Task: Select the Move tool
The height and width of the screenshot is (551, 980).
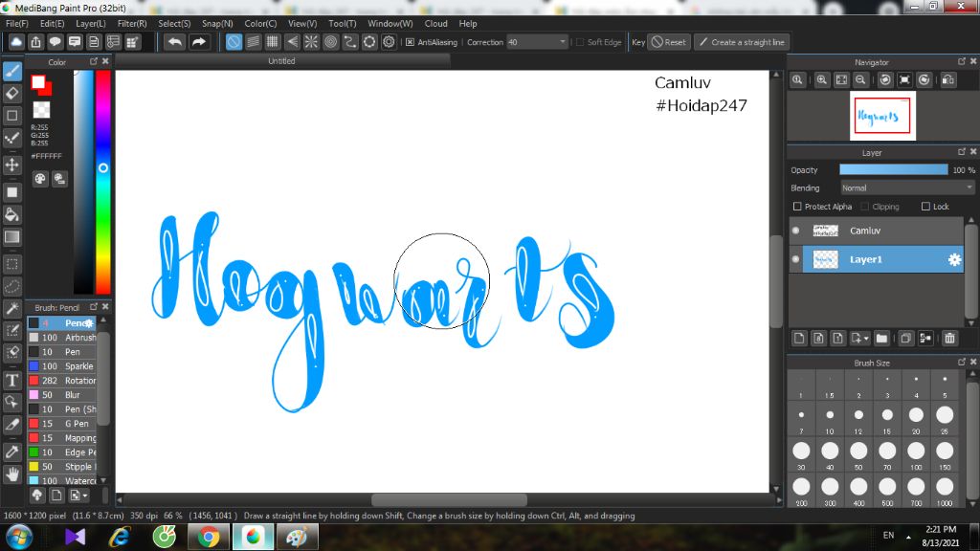Action: pyautogui.click(x=11, y=165)
